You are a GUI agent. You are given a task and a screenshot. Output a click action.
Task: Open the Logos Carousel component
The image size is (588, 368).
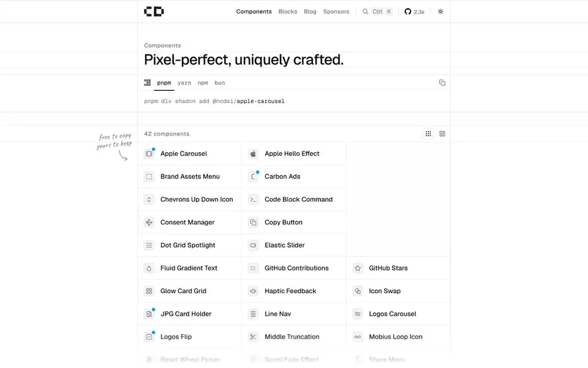coord(398,314)
